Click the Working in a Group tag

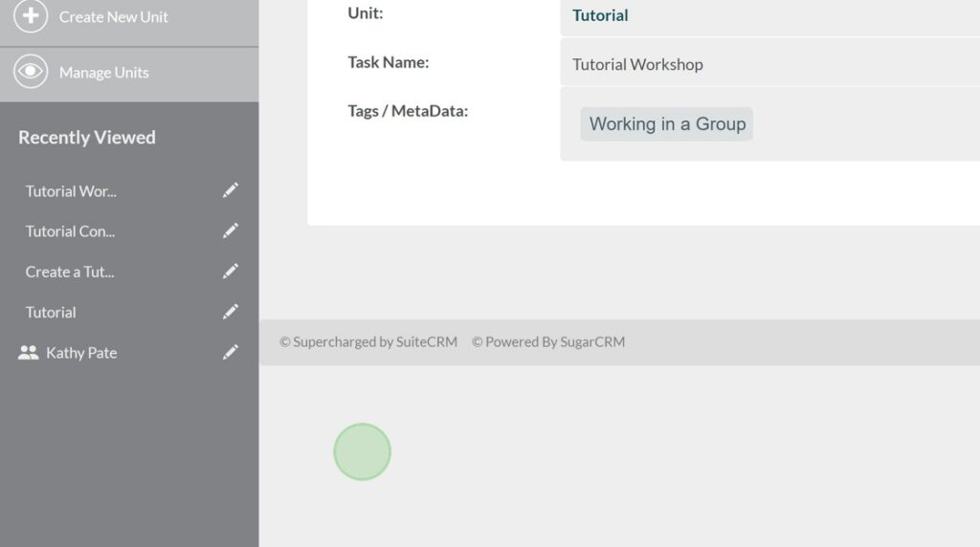click(667, 124)
